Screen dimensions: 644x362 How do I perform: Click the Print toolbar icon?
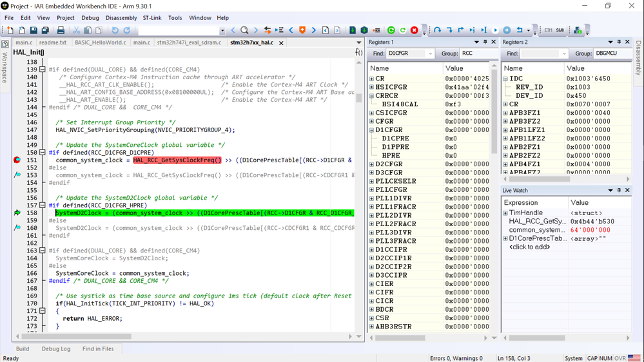point(61,30)
